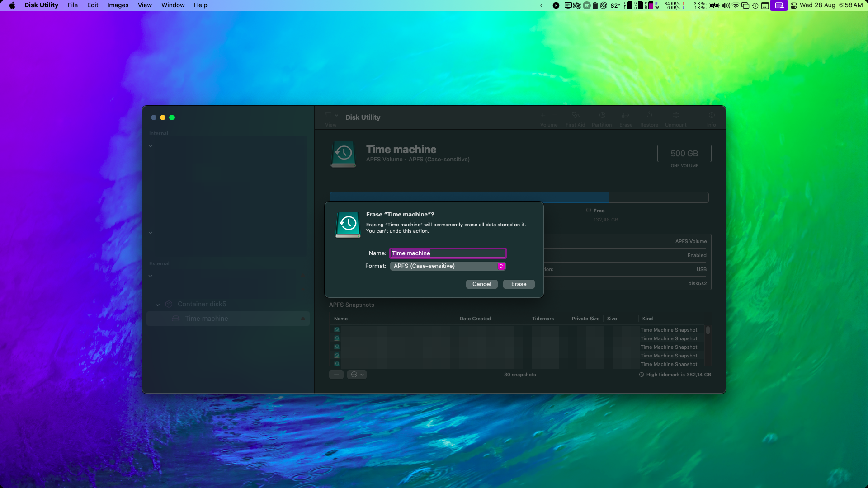Click the Time machine drive icon in dialog
868x488 pixels.
[348, 224]
